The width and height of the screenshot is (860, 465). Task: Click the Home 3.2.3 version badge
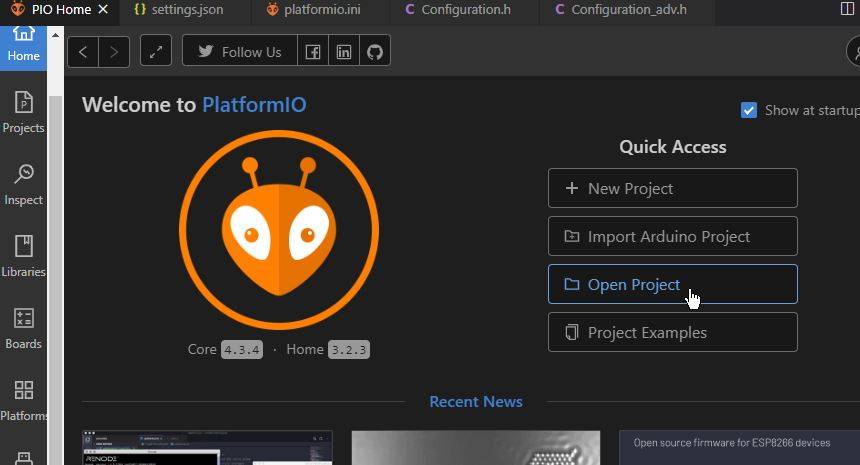[349, 349]
